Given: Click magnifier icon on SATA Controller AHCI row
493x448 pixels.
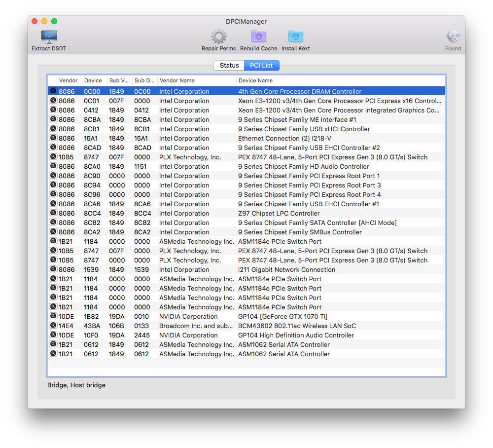Looking at the screenshot, I should coord(53,222).
